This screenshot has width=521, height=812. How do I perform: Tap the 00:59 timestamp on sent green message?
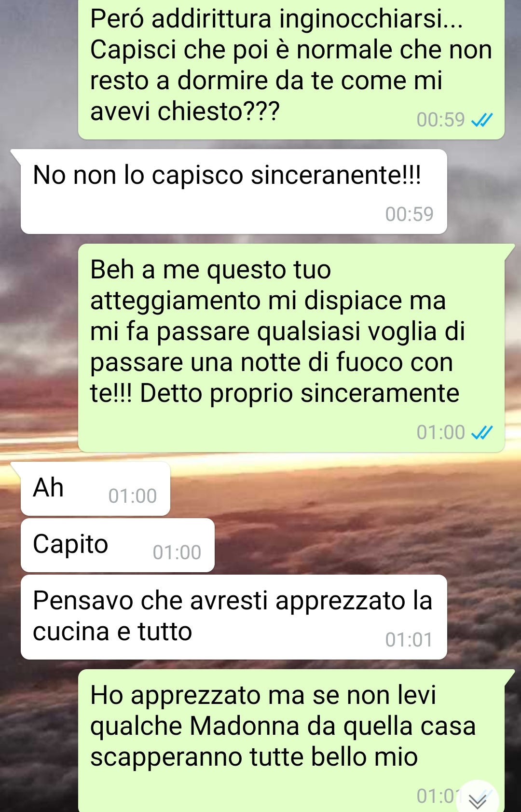[x=440, y=120]
